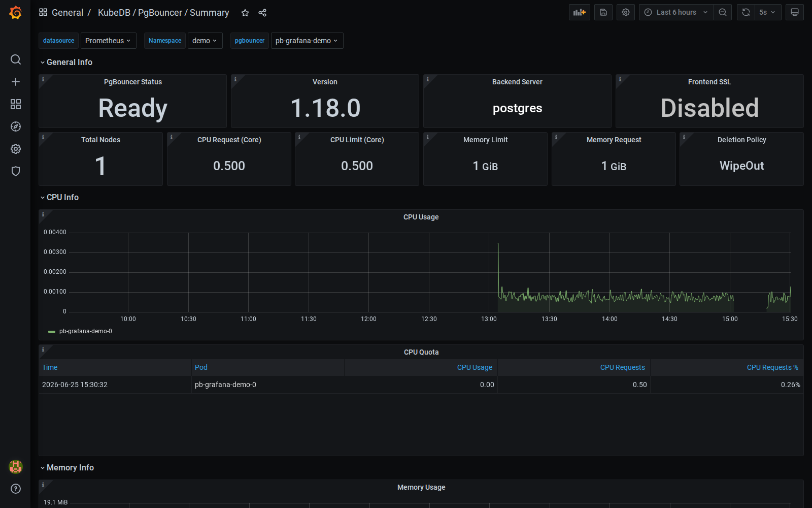
Task: Sort table by CPU Requests % column
Action: (x=772, y=367)
